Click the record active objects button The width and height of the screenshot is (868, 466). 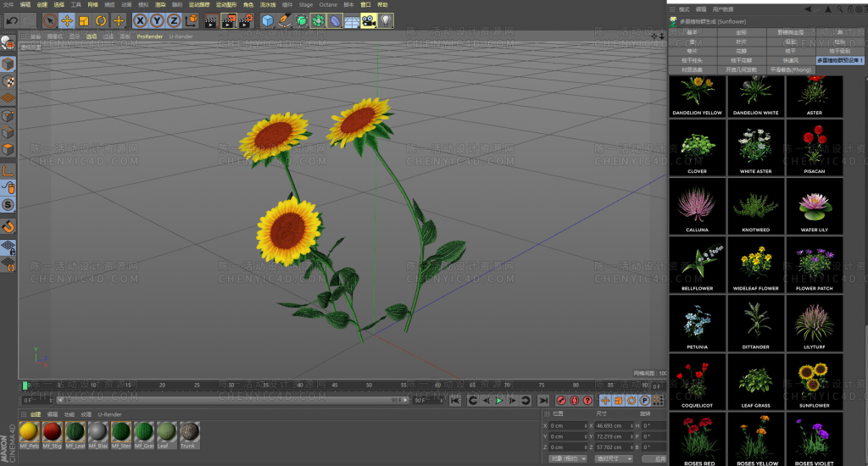coord(561,400)
